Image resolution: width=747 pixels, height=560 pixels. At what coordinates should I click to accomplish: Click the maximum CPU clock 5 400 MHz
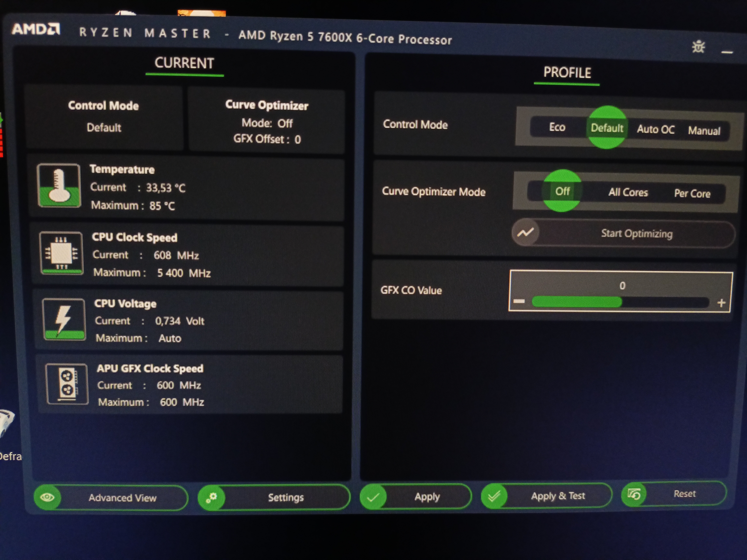point(184,273)
